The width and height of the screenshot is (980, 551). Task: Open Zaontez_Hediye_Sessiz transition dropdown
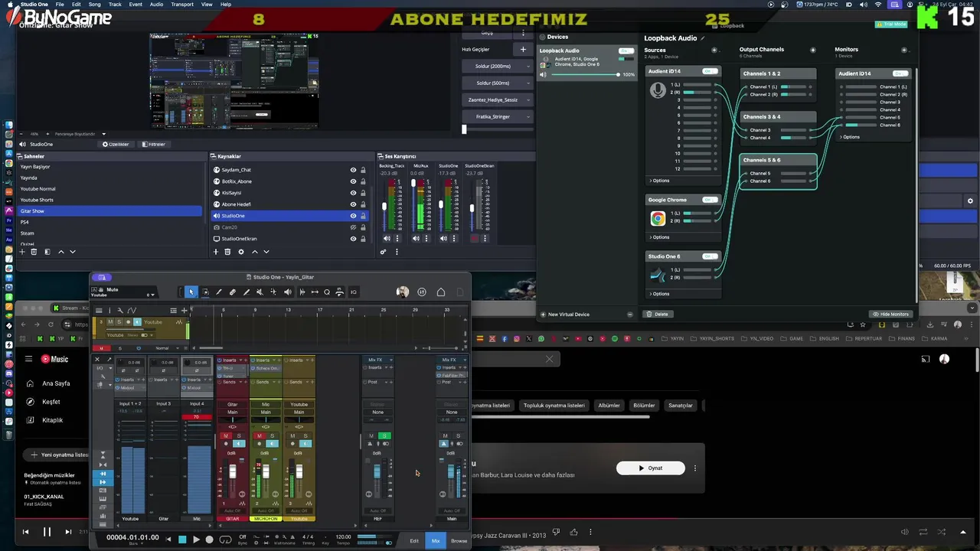click(x=497, y=99)
